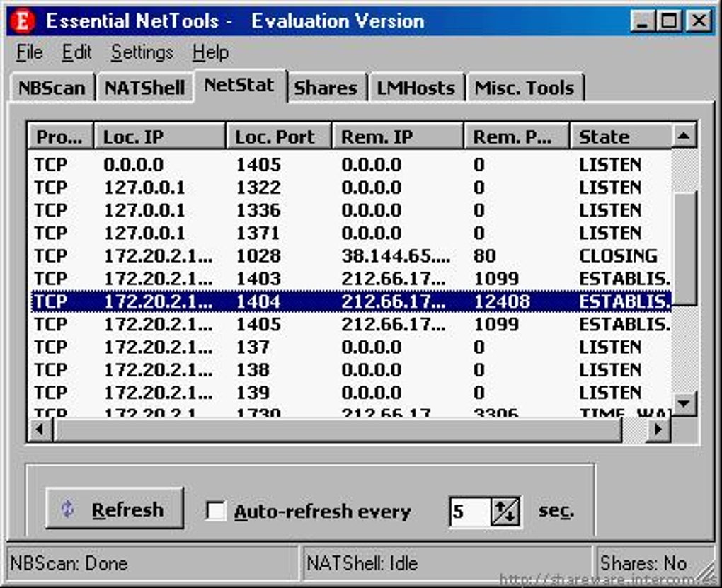This screenshot has height=588, width=722.
Task: Open the Misc. Tools tab
Action: tap(524, 87)
